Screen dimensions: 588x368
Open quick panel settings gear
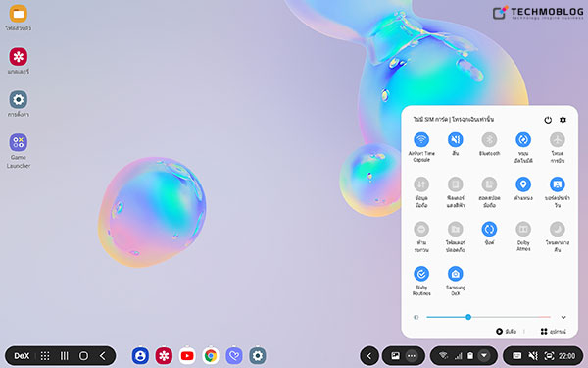point(563,120)
